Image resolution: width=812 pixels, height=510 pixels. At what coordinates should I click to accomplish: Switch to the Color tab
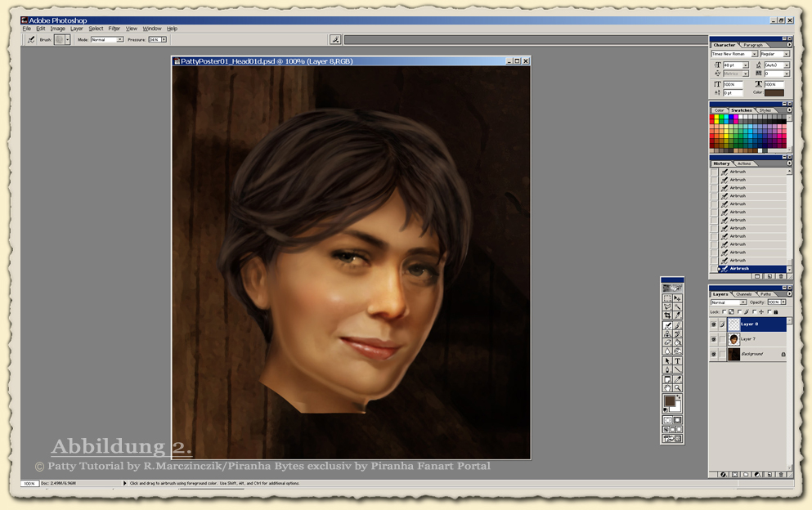[x=720, y=110]
